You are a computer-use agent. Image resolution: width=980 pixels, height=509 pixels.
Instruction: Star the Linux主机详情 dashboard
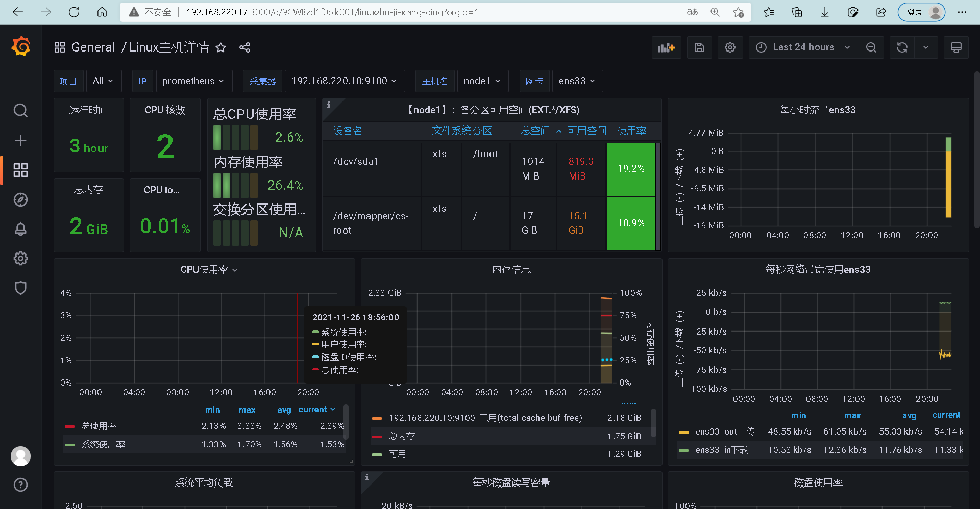220,47
